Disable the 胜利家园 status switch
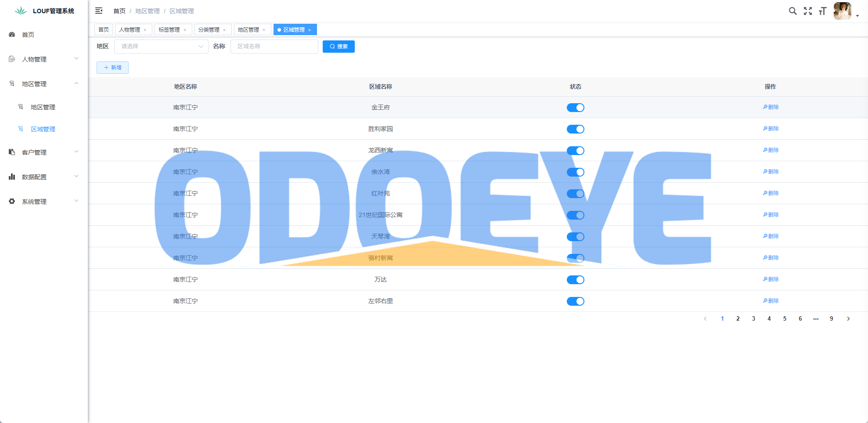Image resolution: width=868 pixels, height=423 pixels. pyautogui.click(x=575, y=129)
